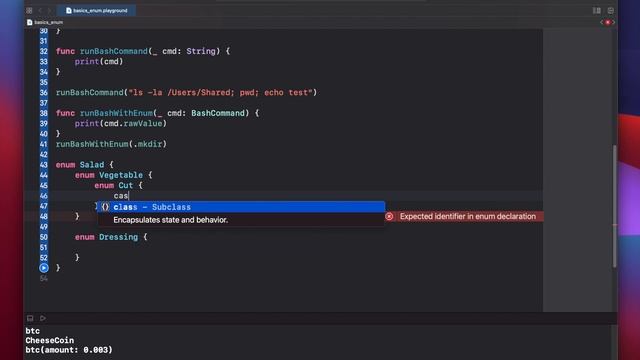Click line number 43 in the gutter
The height and width of the screenshot is (360, 640).
tap(44, 165)
